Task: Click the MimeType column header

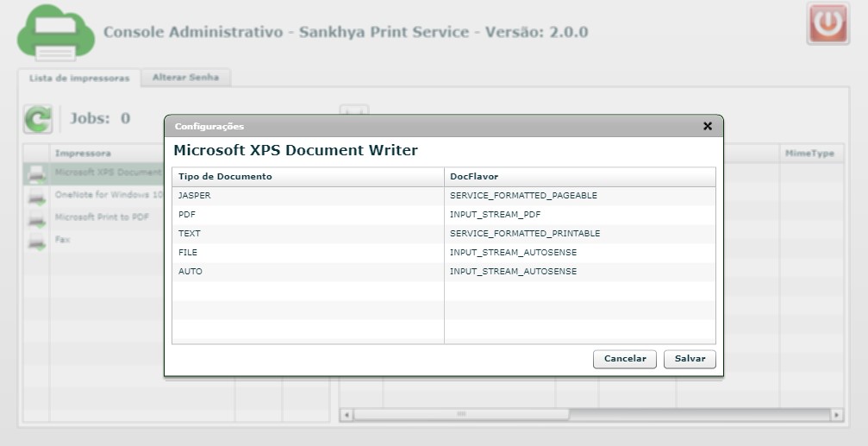Action: point(811,154)
